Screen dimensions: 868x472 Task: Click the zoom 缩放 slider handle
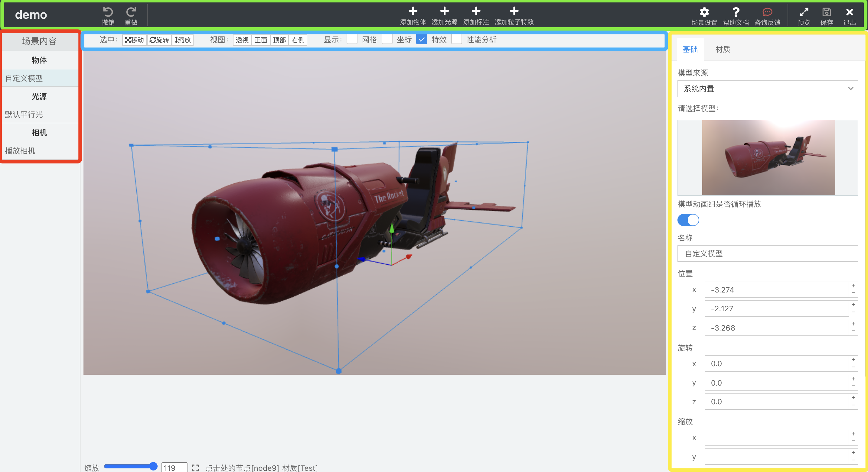coord(153,466)
